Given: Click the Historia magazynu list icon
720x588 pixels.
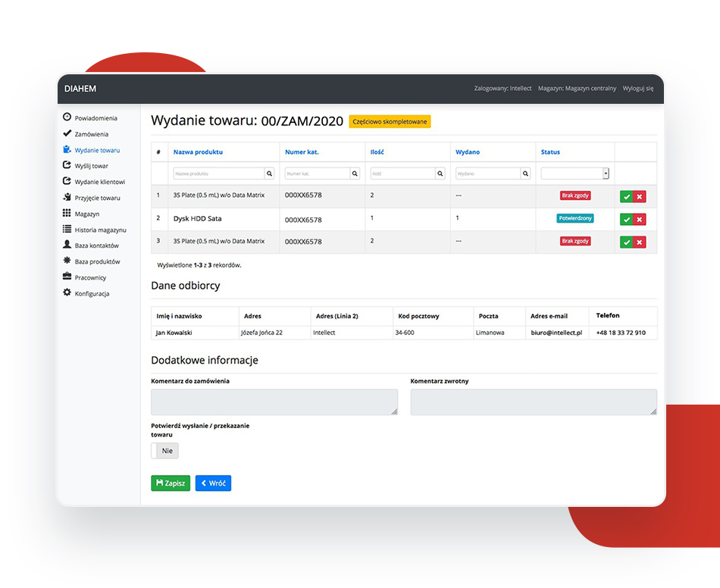Looking at the screenshot, I should (x=67, y=229).
